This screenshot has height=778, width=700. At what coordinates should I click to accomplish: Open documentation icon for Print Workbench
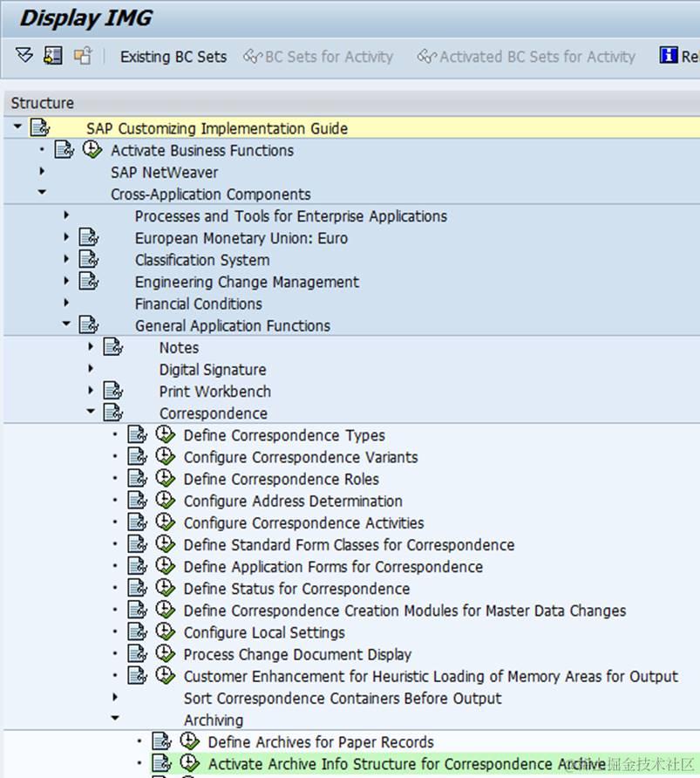[113, 390]
